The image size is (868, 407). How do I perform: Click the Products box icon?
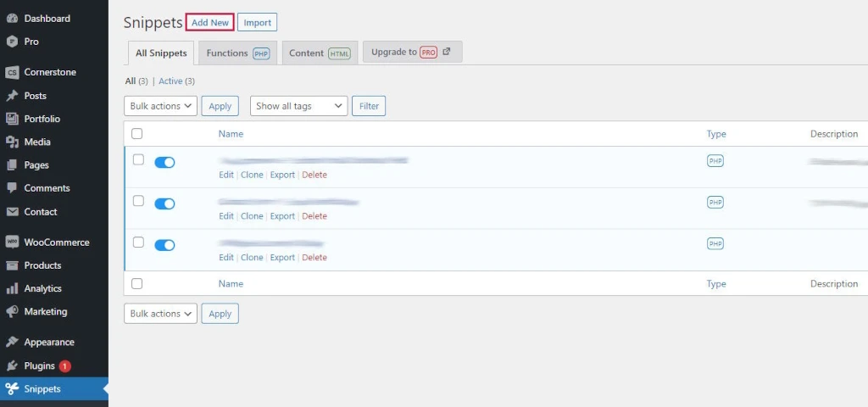coord(12,265)
